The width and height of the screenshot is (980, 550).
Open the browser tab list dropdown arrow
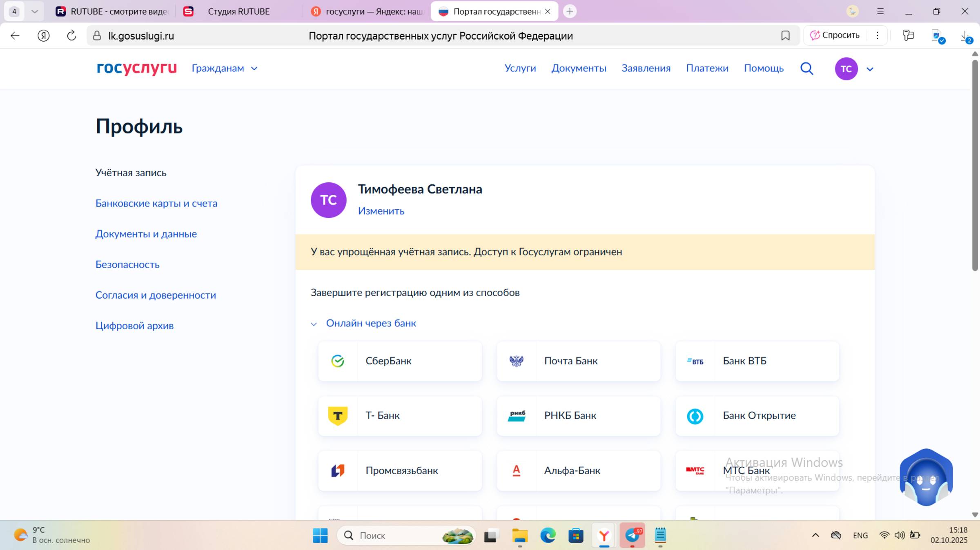click(35, 11)
